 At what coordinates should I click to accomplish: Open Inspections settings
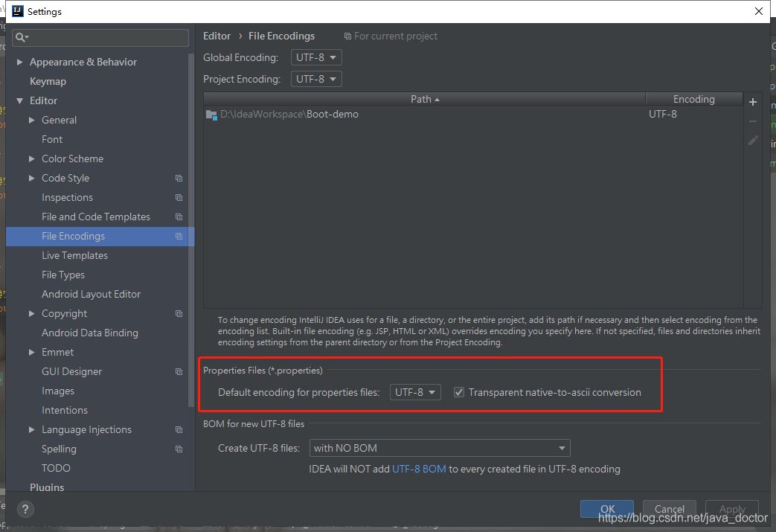tap(67, 197)
